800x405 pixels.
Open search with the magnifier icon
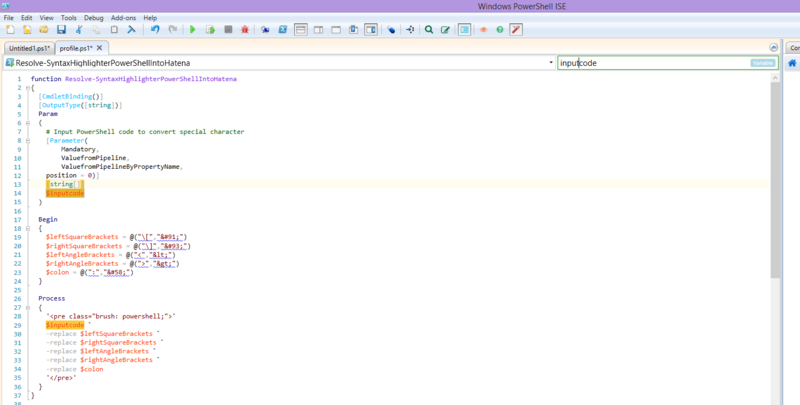coord(429,30)
